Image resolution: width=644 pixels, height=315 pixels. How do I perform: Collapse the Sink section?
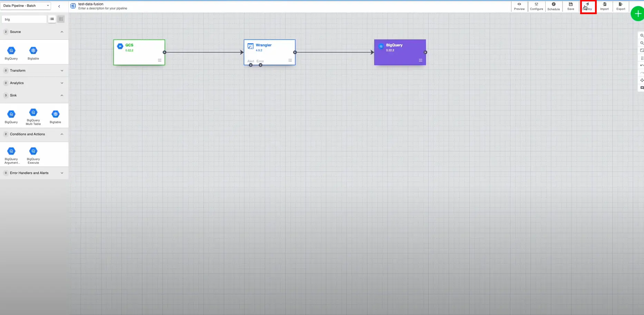pos(62,95)
